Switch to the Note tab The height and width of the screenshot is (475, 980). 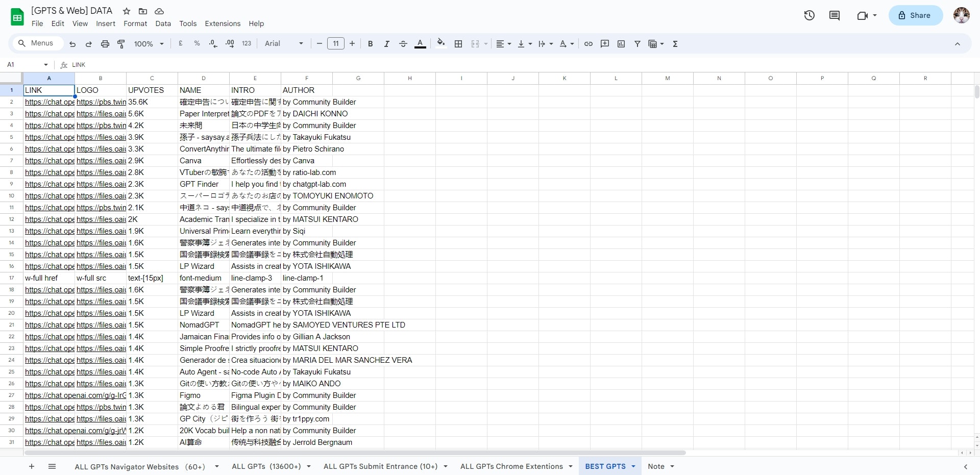point(656,466)
